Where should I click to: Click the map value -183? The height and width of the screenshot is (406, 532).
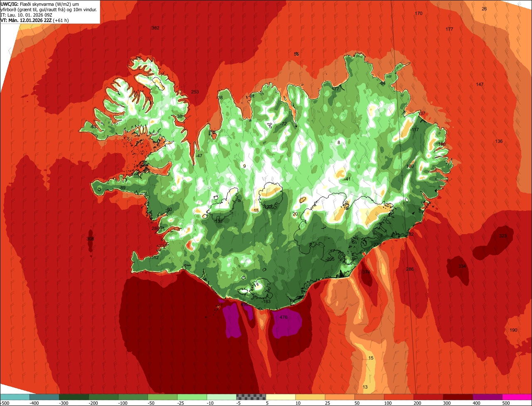266,301
